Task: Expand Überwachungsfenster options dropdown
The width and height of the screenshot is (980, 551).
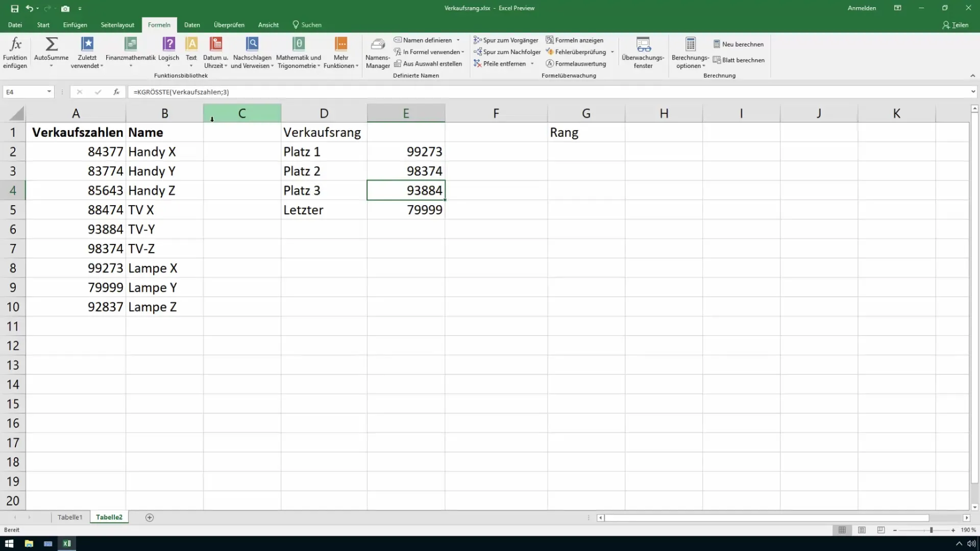Action: (643, 53)
